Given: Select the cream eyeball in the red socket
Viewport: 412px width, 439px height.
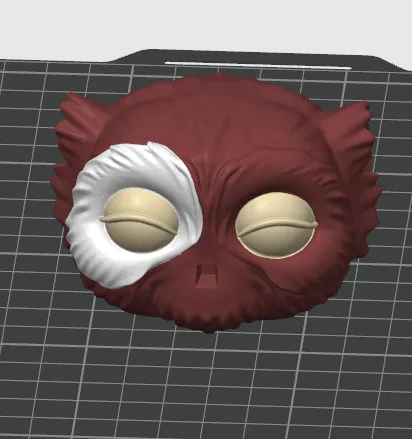Looking at the screenshot, I should click(x=275, y=225).
